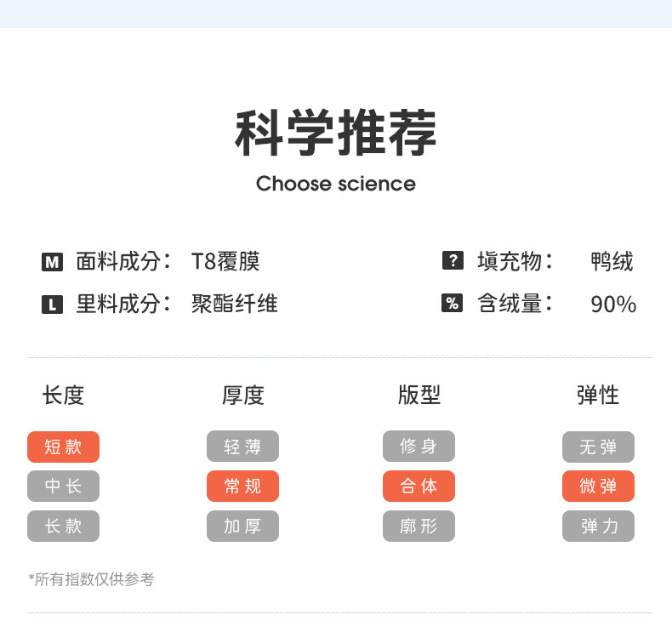This screenshot has width=672, height=632.
Task: Click the Choose science subtitle
Action: coord(336,184)
